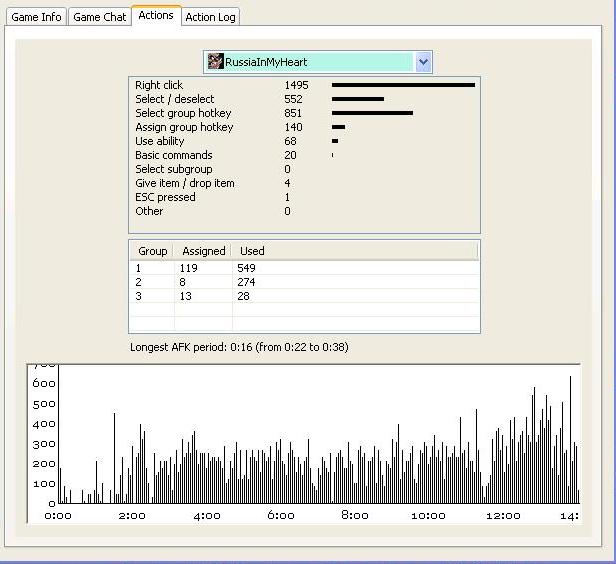616x564 pixels.
Task: Switch to the Game Info tab
Action: 36,17
